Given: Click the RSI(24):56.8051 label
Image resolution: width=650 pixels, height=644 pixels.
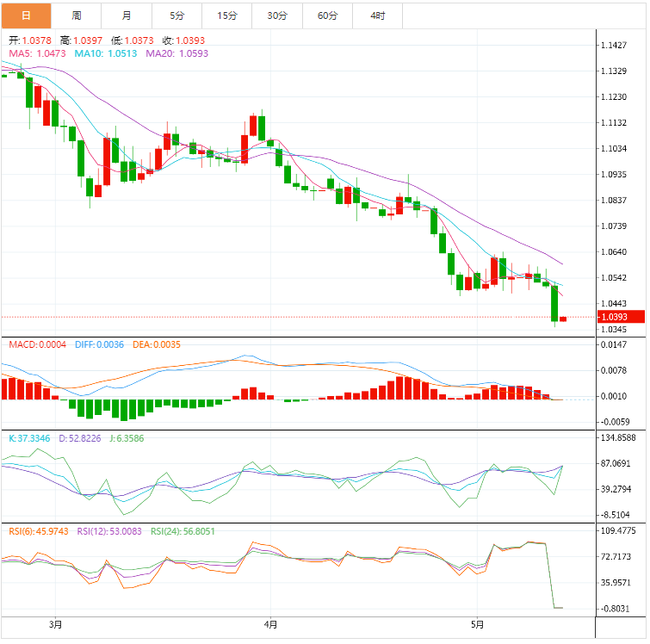Looking at the screenshot, I should pos(183,531).
